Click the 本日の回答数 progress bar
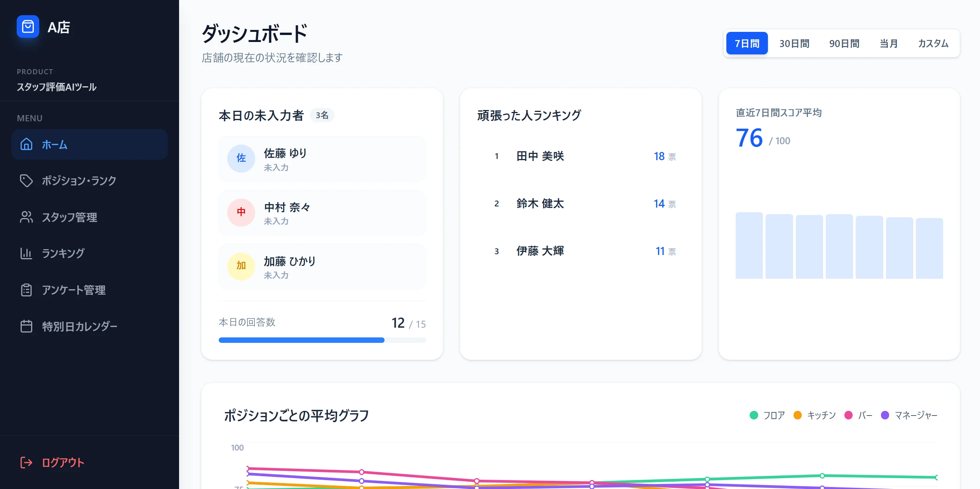Image resolution: width=980 pixels, height=489 pixels. [x=322, y=340]
